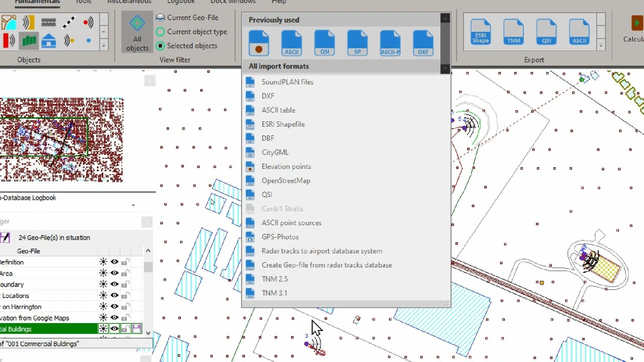Viewport: 644px width, 362px height.
Task: Select the blue elevation point tool
Action: coord(89,41)
